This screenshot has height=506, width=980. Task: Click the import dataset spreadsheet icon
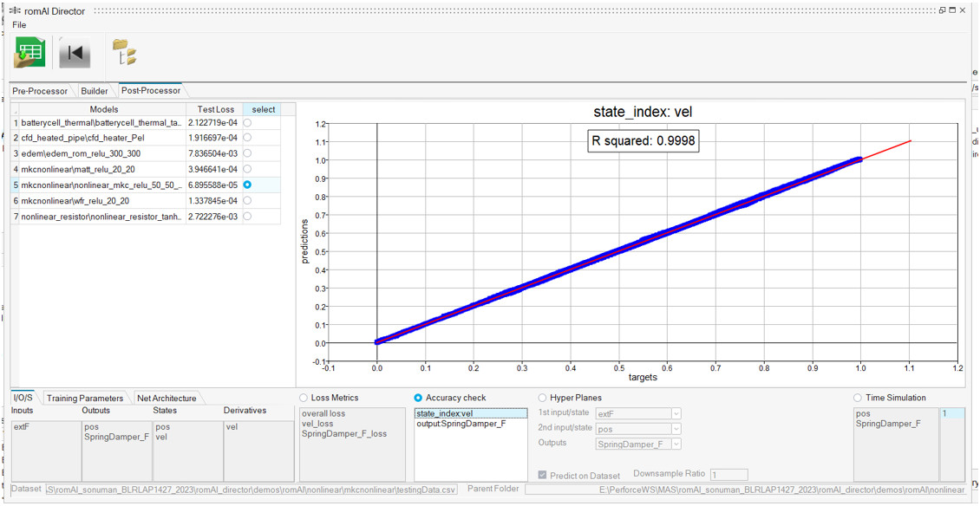[x=29, y=54]
